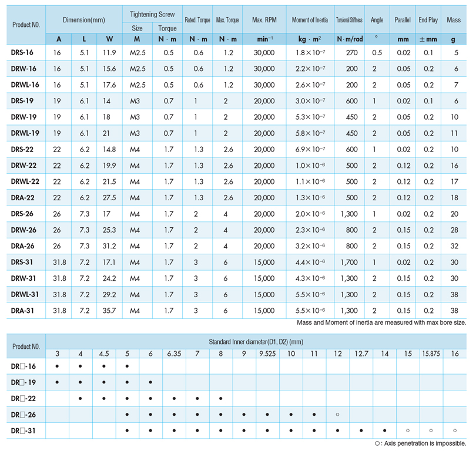This screenshot has height=451, width=476.
Task: Click the 'min⁻¹' unit cell
Action: (264, 39)
